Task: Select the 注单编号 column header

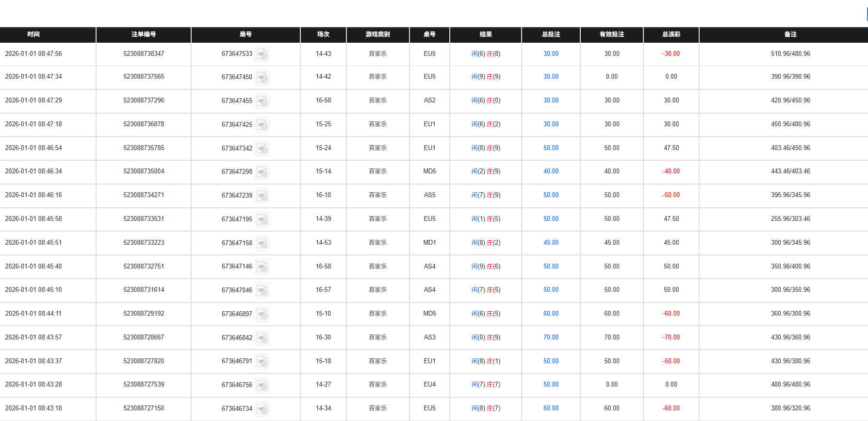Action: tap(144, 34)
